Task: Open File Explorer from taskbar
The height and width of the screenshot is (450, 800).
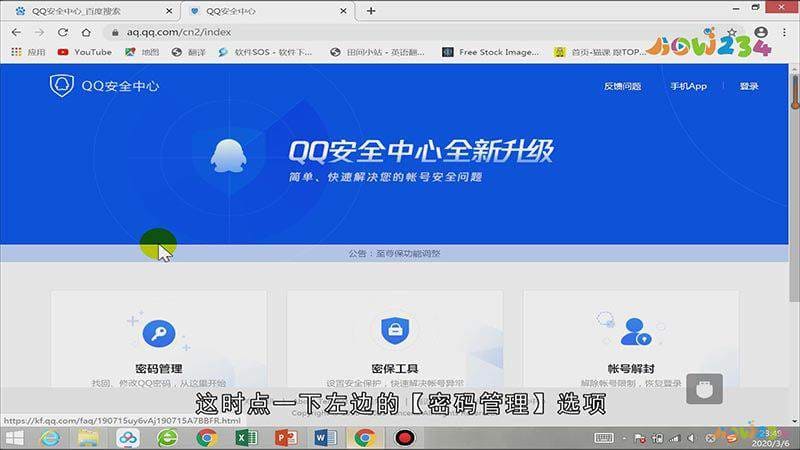Action: click(x=88, y=438)
